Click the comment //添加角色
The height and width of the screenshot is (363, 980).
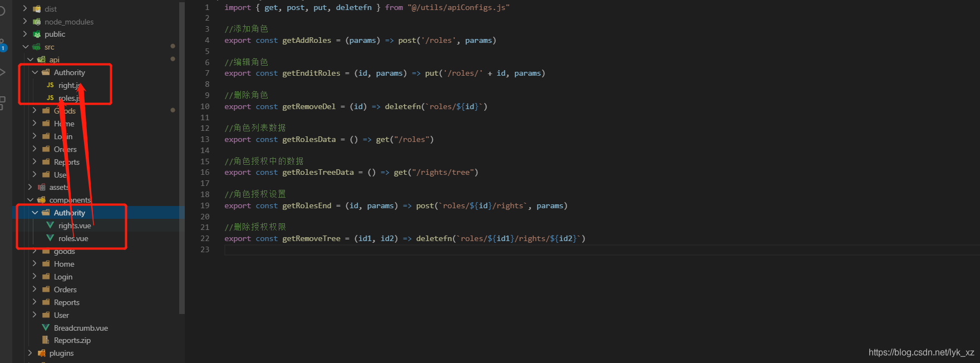[246, 29]
